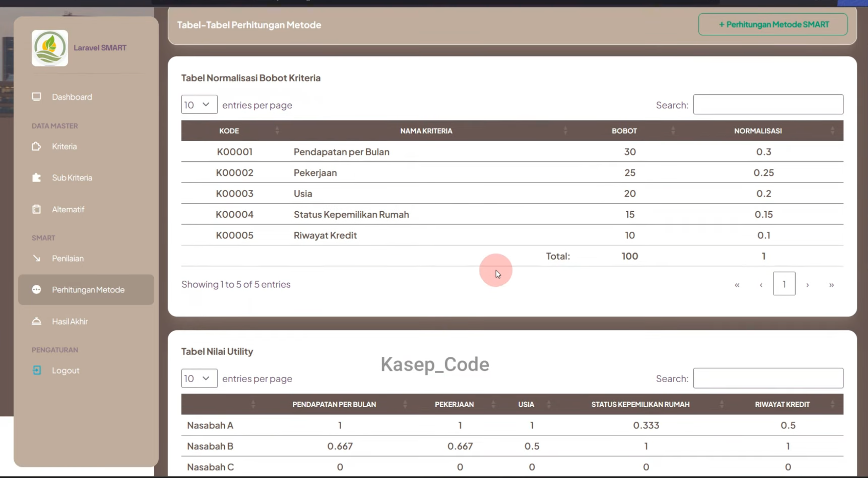Open Dashboard menu item
The image size is (868, 478).
[x=72, y=97]
